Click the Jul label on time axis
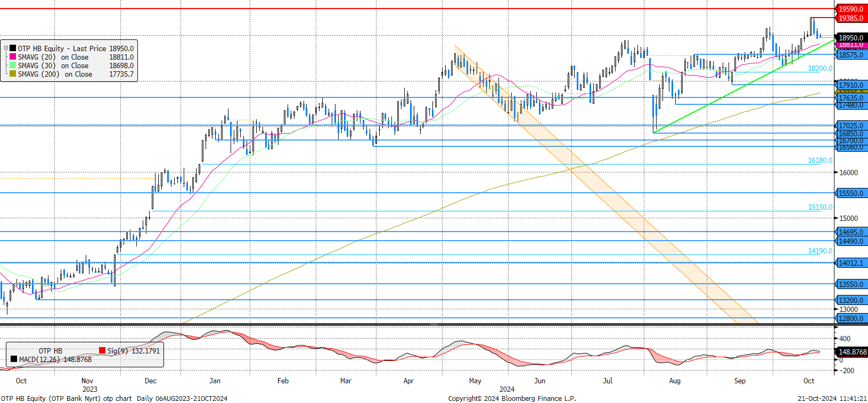Screen dimensions: 868x403 click(608, 381)
